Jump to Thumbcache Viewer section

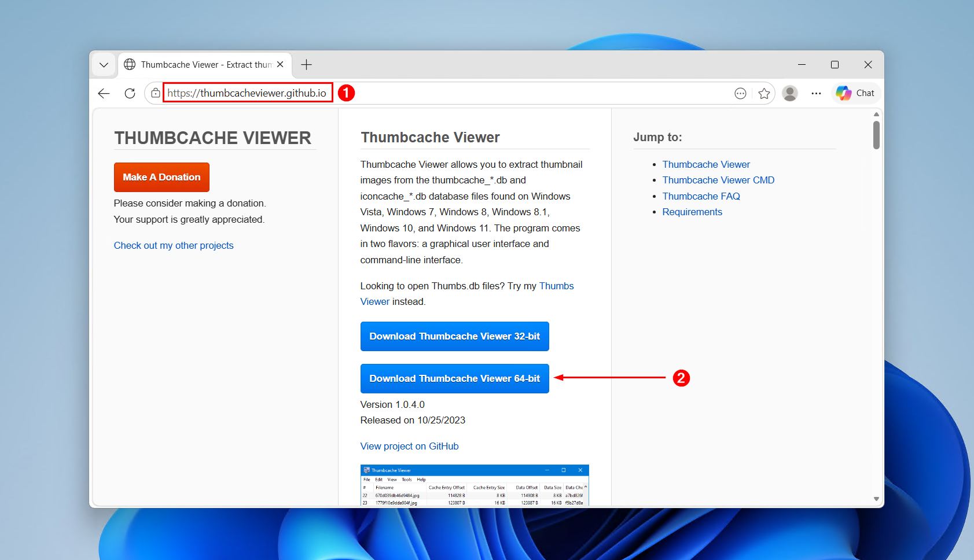[x=706, y=164]
